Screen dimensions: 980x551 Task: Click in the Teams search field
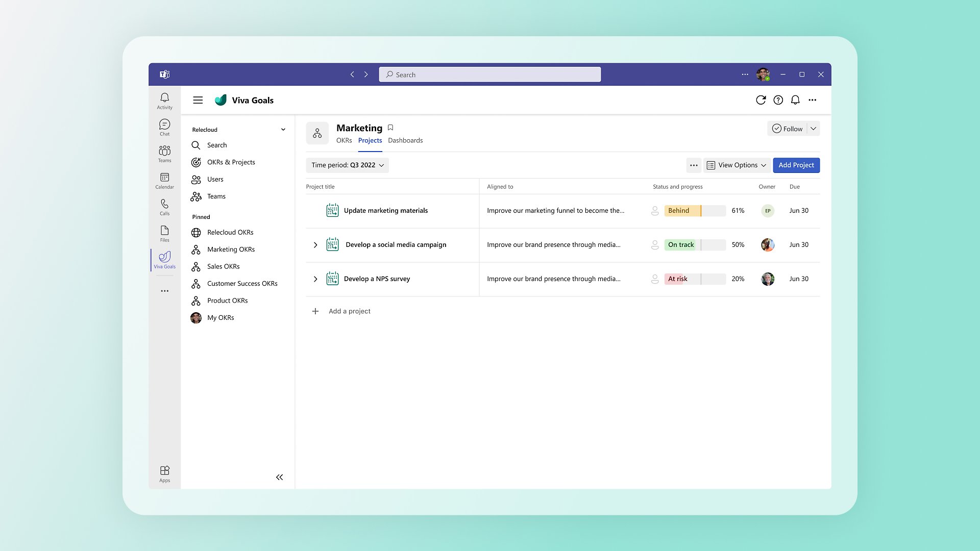tap(490, 74)
